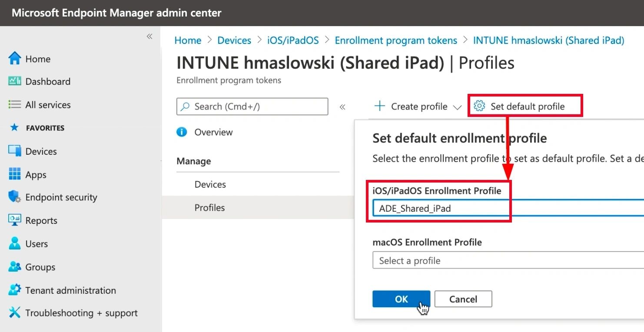Open the Apps grid icon
The height and width of the screenshot is (332, 644).
(x=15, y=174)
